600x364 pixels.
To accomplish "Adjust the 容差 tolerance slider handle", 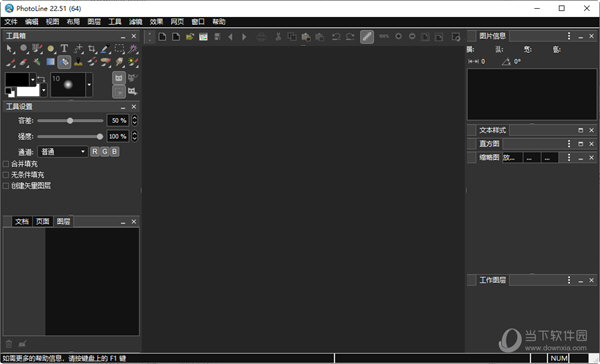I will (70, 121).
